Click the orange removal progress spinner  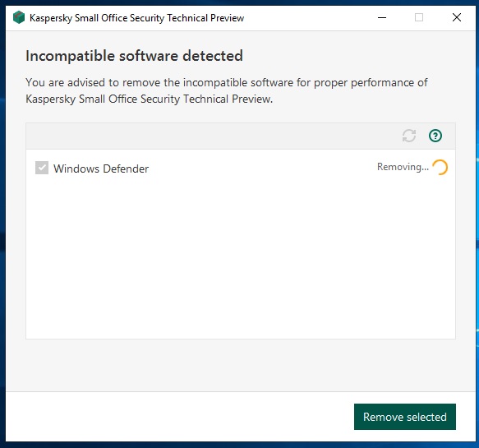440,167
